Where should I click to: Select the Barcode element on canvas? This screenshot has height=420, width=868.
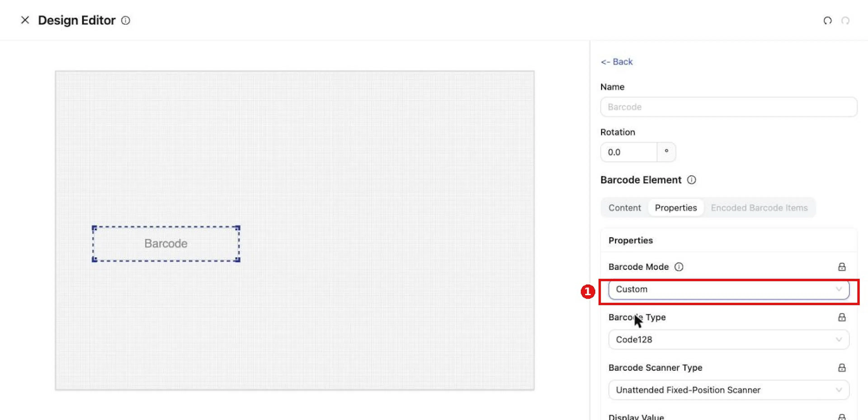click(166, 244)
